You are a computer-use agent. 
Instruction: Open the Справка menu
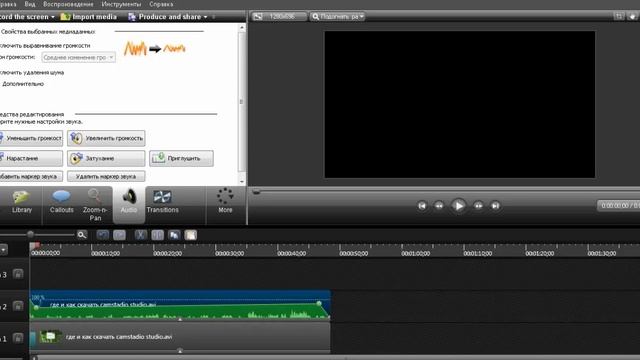(x=161, y=4)
